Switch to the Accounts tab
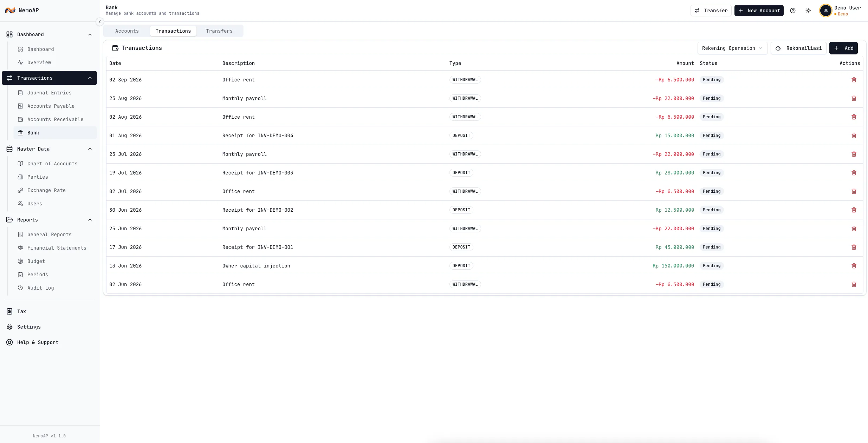Viewport: 868px width, 443px height. [x=127, y=31]
